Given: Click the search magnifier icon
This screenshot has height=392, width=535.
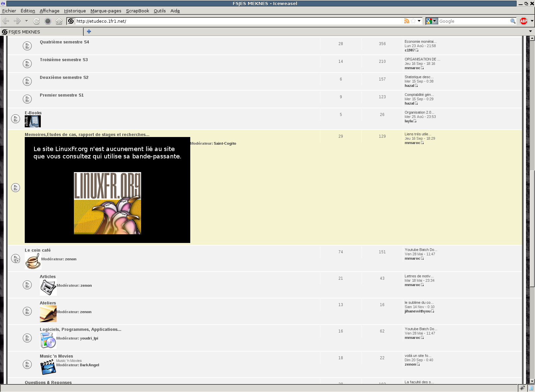Looking at the screenshot, I should point(513,21).
